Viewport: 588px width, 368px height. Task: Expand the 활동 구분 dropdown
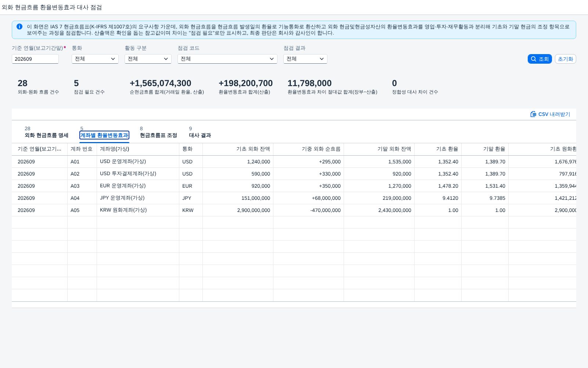click(148, 59)
